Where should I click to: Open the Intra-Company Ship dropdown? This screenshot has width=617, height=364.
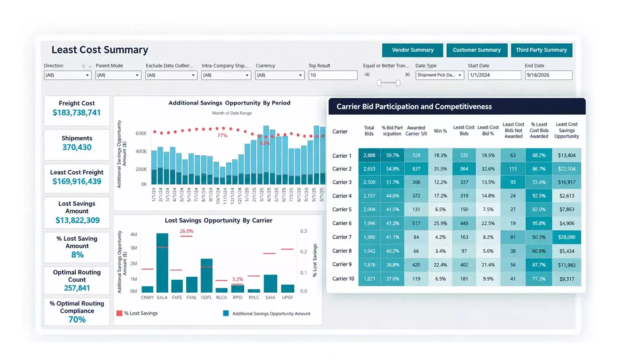click(226, 75)
